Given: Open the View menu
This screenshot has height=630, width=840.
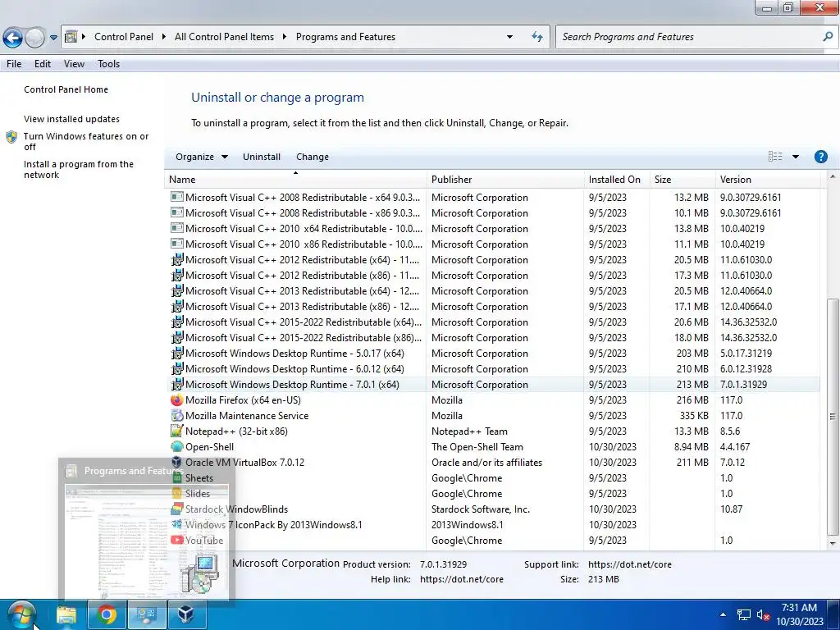Looking at the screenshot, I should point(74,64).
